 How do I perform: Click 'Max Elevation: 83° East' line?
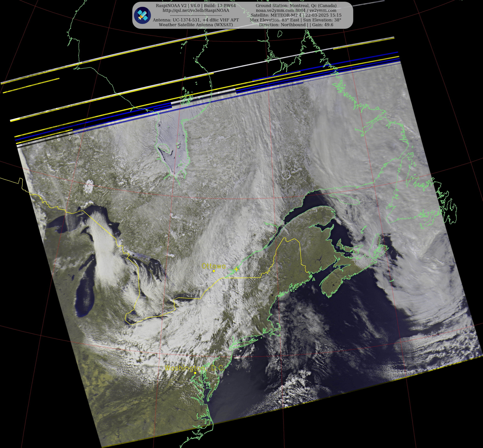click(296, 20)
